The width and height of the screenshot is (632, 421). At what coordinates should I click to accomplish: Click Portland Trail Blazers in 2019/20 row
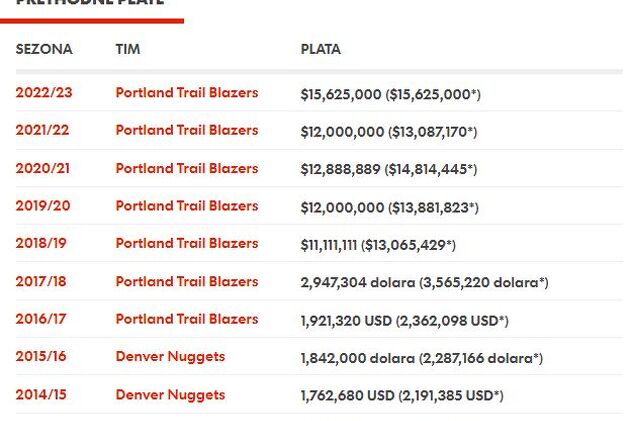(186, 206)
